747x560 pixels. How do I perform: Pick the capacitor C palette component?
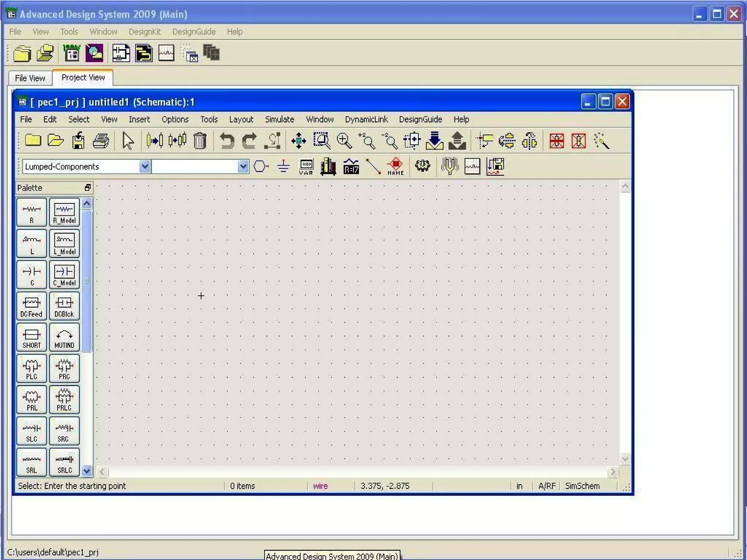point(32,275)
